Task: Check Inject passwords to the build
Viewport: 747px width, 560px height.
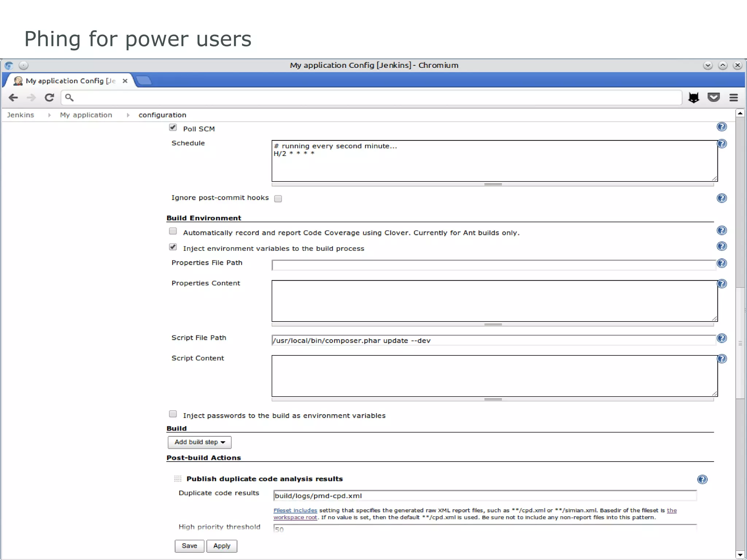Action: tap(173, 414)
